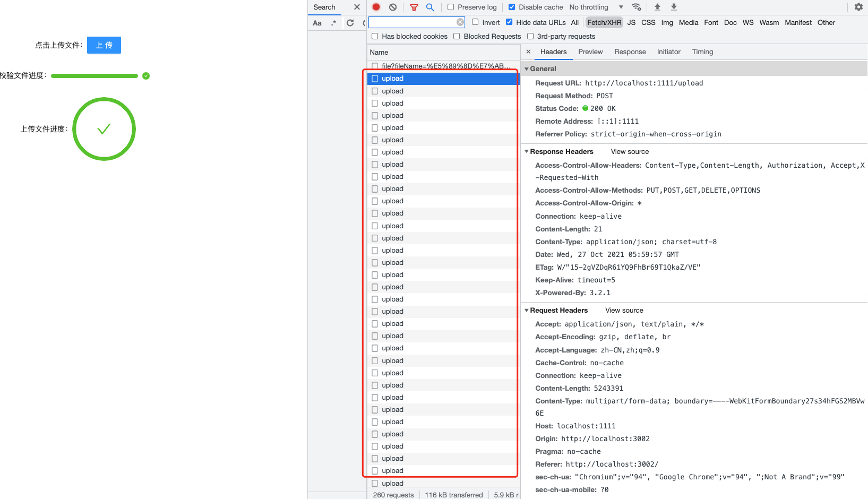Click the green upload-complete checkmark circle

coord(104,129)
